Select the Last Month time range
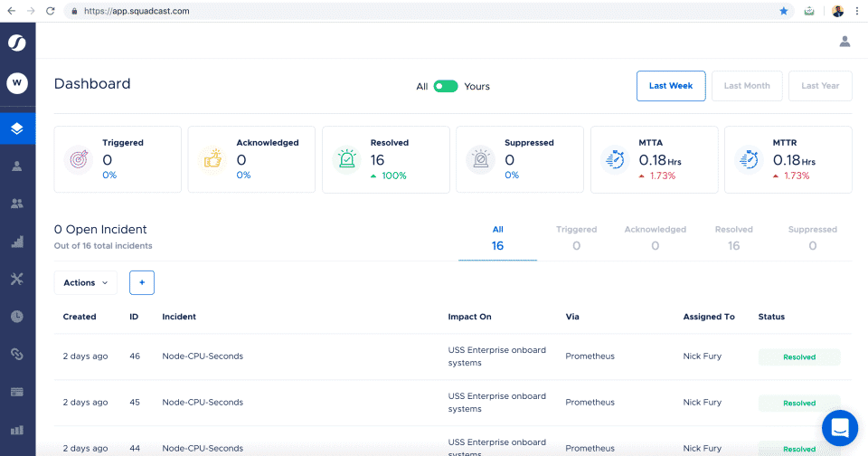Viewport: 868px width, 456px height. point(747,86)
